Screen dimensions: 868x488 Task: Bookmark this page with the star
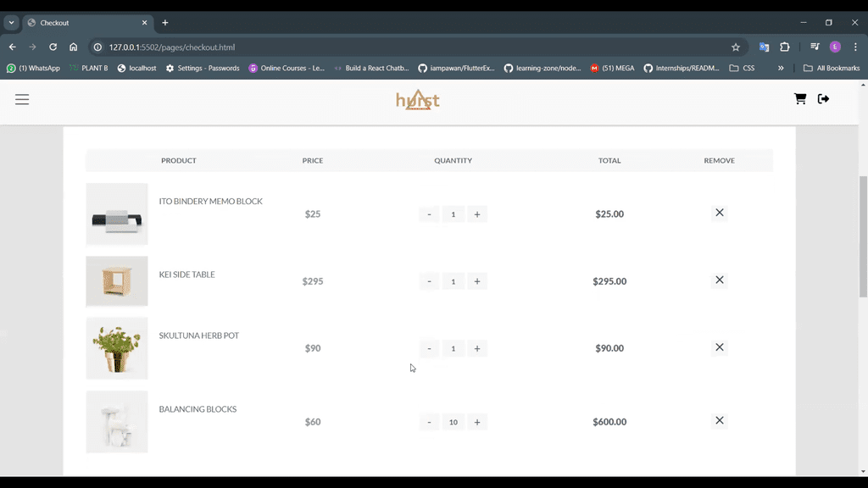coord(735,47)
